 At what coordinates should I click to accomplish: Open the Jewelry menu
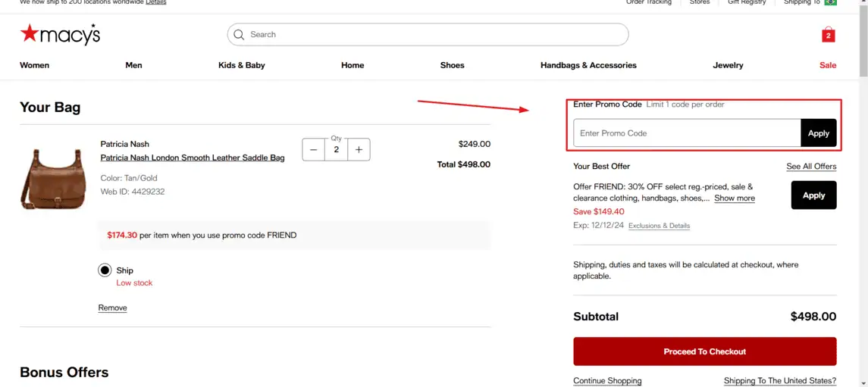coord(728,65)
